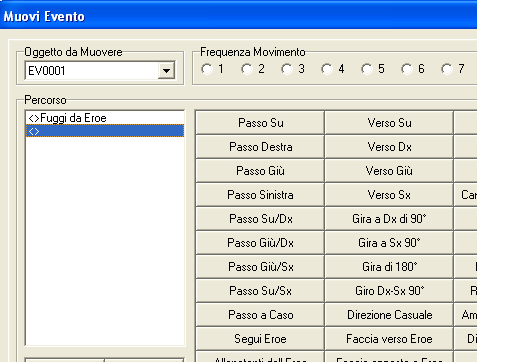Click the Verso Su button

click(389, 123)
